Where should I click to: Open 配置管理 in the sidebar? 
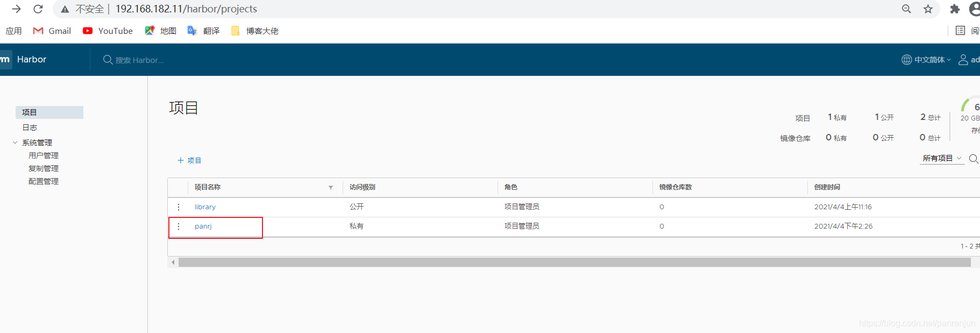pyautogui.click(x=44, y=181)
